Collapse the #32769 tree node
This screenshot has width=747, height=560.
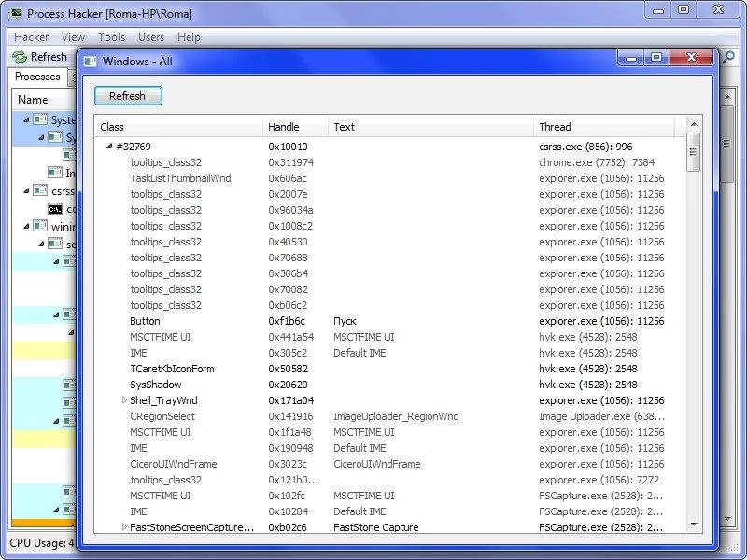pos(109,147)
